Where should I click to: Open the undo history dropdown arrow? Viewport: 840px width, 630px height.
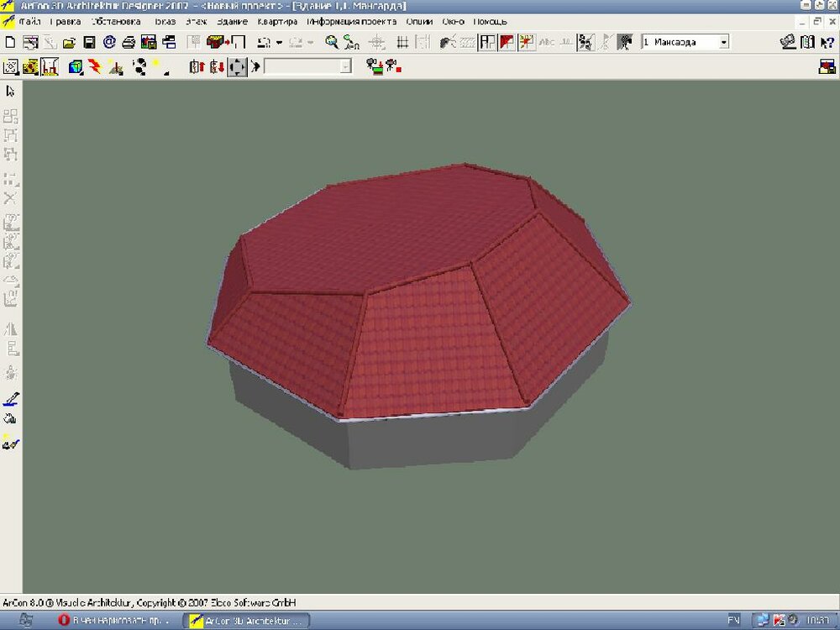[x=279, y=42]
